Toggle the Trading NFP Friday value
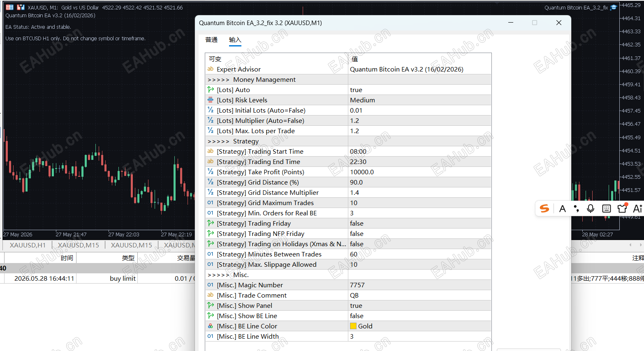The image size is (644, 351). click(x=419, y=233)
